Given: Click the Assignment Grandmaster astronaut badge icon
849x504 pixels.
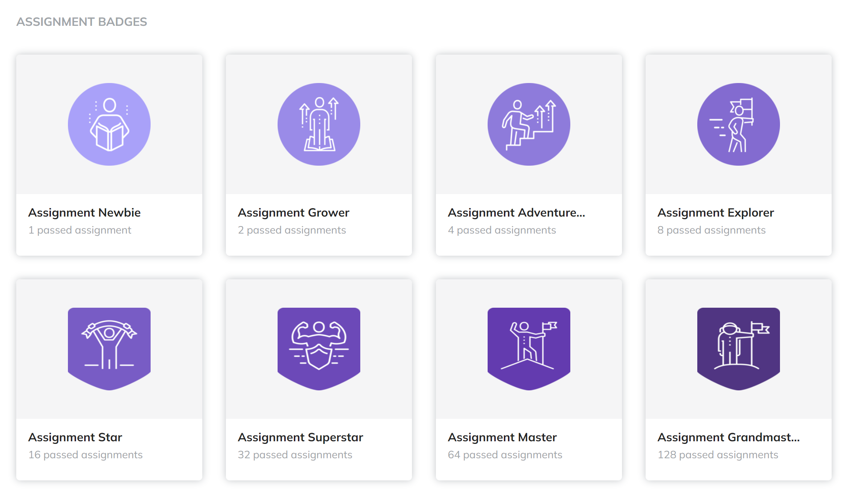Looking at the screenshot, I should click(x=738, y=348).
